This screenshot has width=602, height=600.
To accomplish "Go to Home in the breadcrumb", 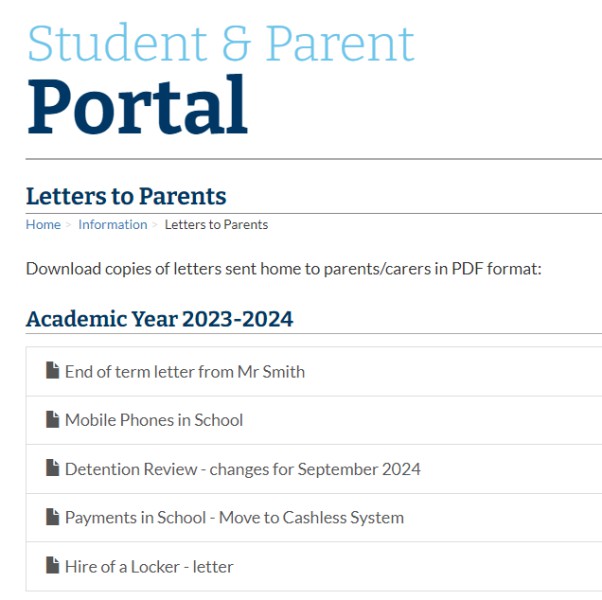I will click(x=43, y=225).
